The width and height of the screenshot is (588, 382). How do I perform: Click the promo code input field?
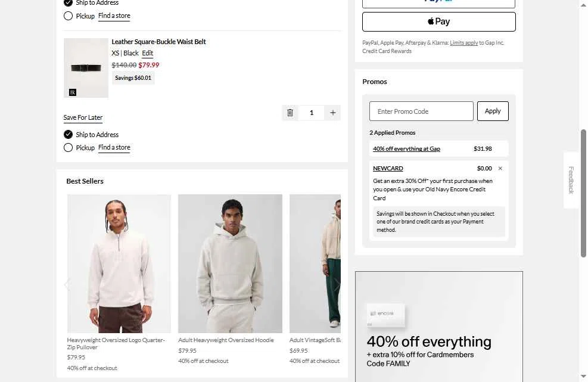[x=421, y=111]
